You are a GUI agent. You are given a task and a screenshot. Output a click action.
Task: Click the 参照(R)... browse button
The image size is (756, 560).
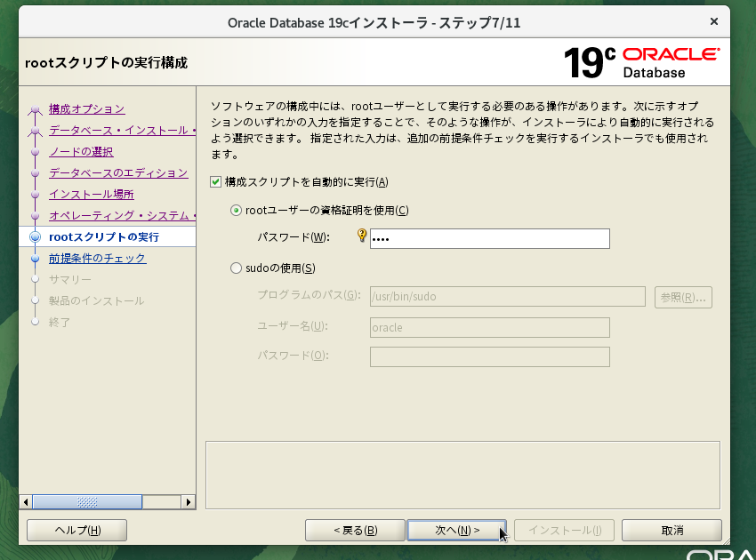click(683, 298)
